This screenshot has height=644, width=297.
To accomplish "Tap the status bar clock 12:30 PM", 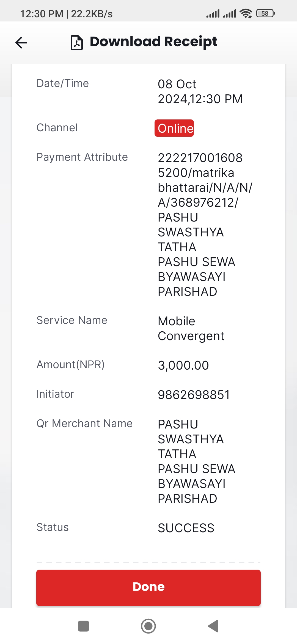I will [x=42, y=14].
